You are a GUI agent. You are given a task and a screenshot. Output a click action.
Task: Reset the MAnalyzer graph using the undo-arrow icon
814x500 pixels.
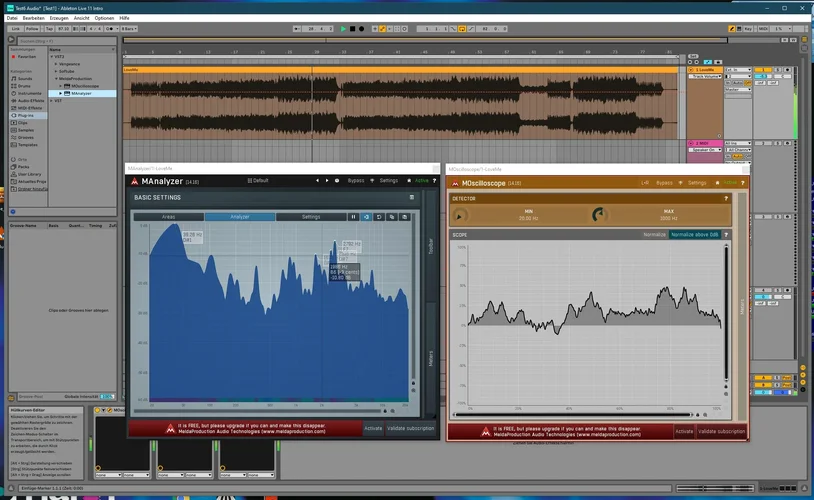tap(379, 217)
